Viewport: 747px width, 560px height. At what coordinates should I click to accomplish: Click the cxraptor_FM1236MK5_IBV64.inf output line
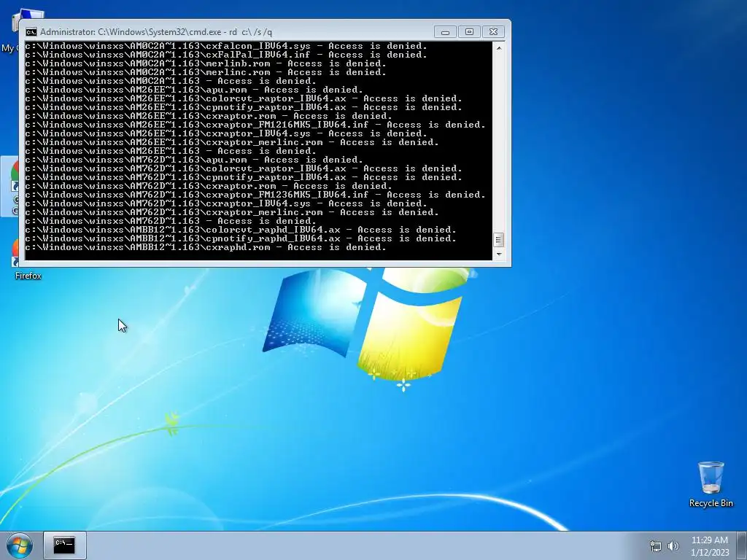click(x=255, y=195)
